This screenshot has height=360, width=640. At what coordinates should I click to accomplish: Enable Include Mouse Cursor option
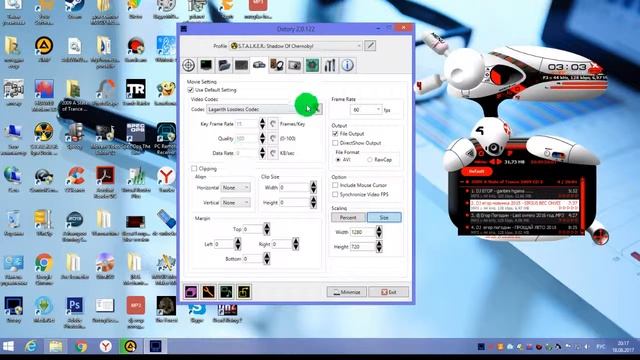click(335, 185)
